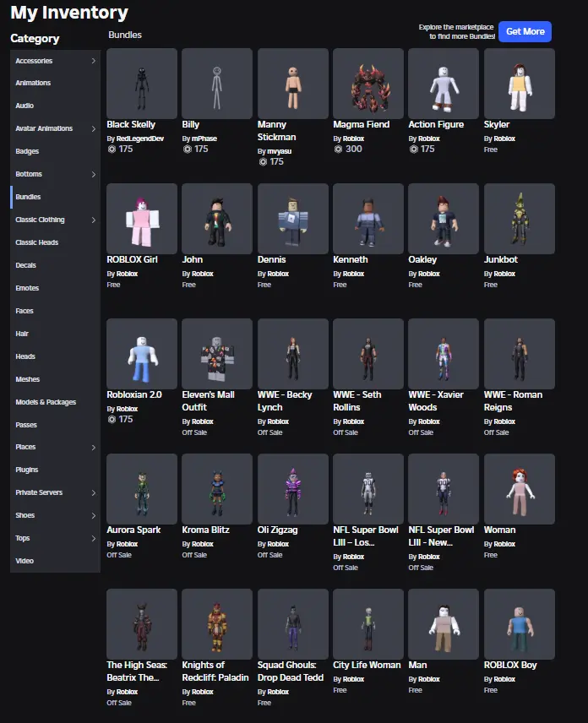
Task: Open the Faces category
Action: coord(56,311)
